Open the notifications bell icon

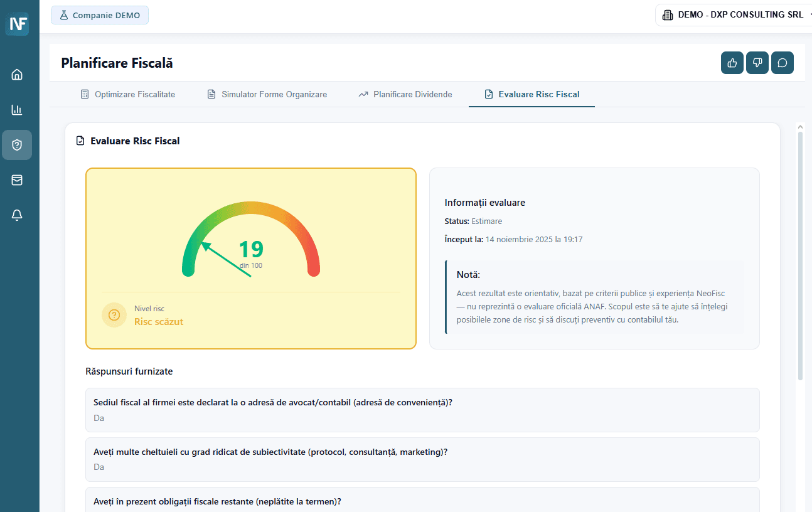(17, 215)
